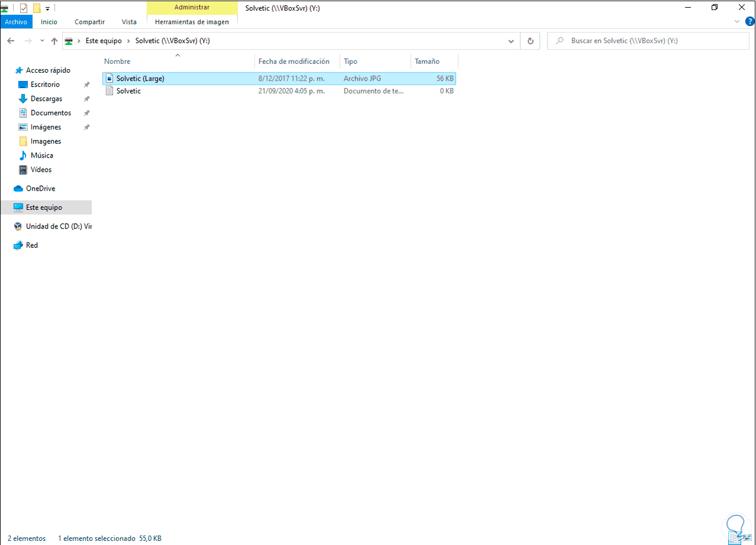Open OneDrive cloud icon in sidebar
Image resolution: width=756 pixels, height=545 pixels.
(18, 189)
